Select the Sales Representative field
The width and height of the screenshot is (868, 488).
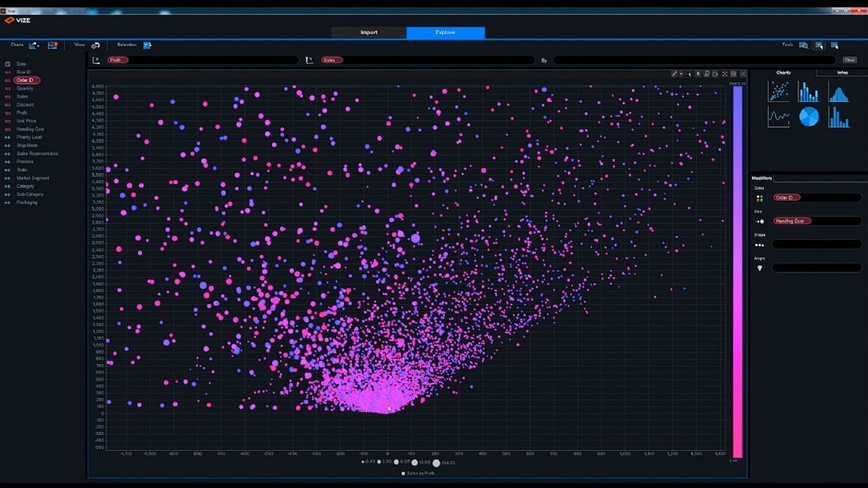37,153
